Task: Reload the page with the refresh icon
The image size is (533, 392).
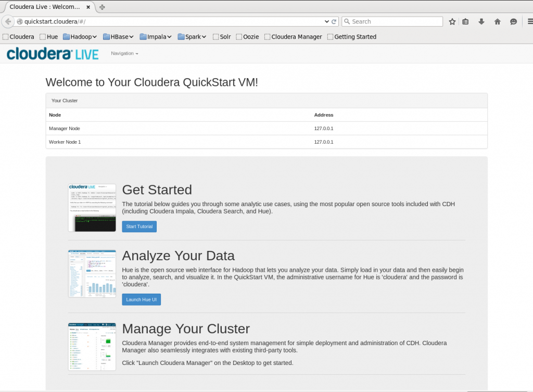Action: 334,21
